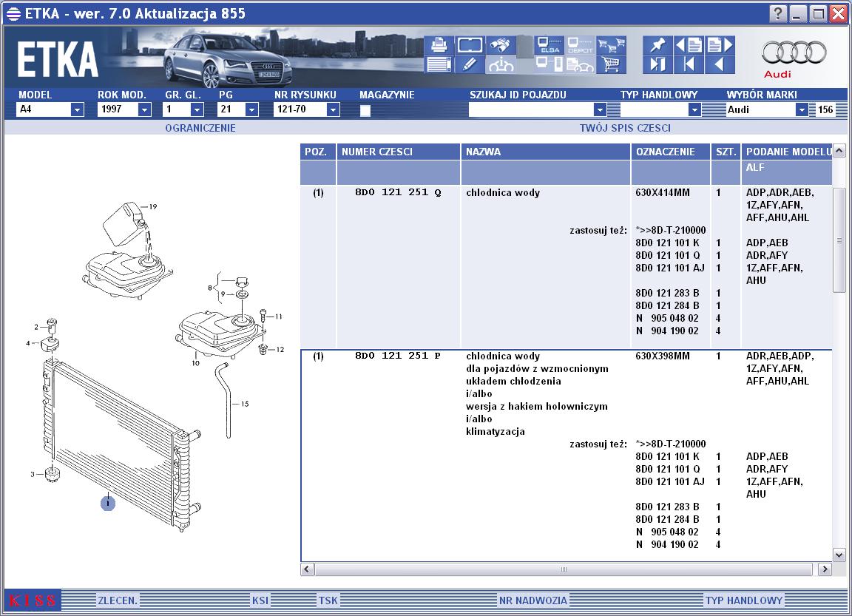Viewport: 852px width, 616px height.
Task: Open the NR RYSUNKU dropdown 121-70
Action: (x=333, y=109)
